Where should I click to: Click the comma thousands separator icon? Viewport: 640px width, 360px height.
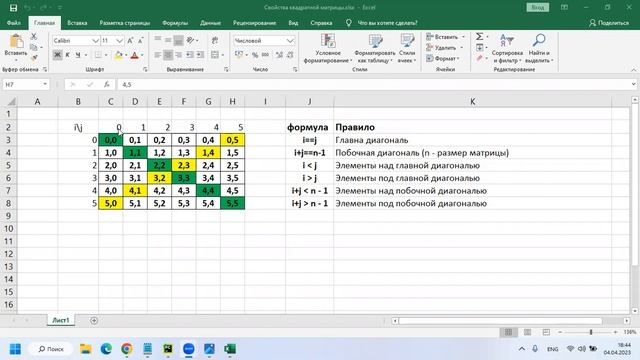[x=265, y=55]
